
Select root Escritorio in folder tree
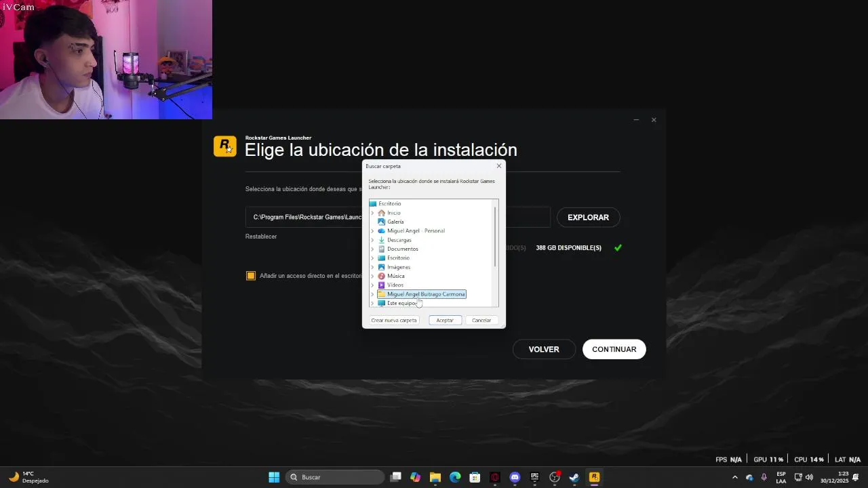(x=390, y=204)
